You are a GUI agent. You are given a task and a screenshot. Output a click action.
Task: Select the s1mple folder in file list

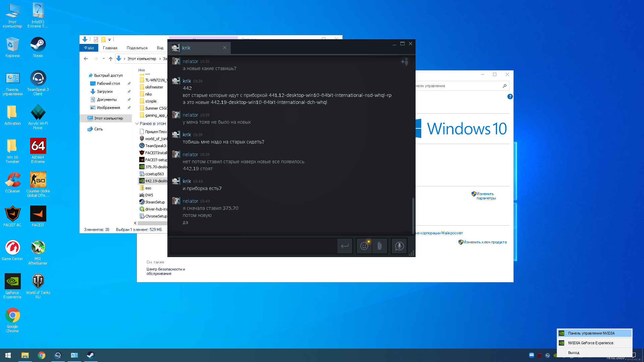point(148,101)
